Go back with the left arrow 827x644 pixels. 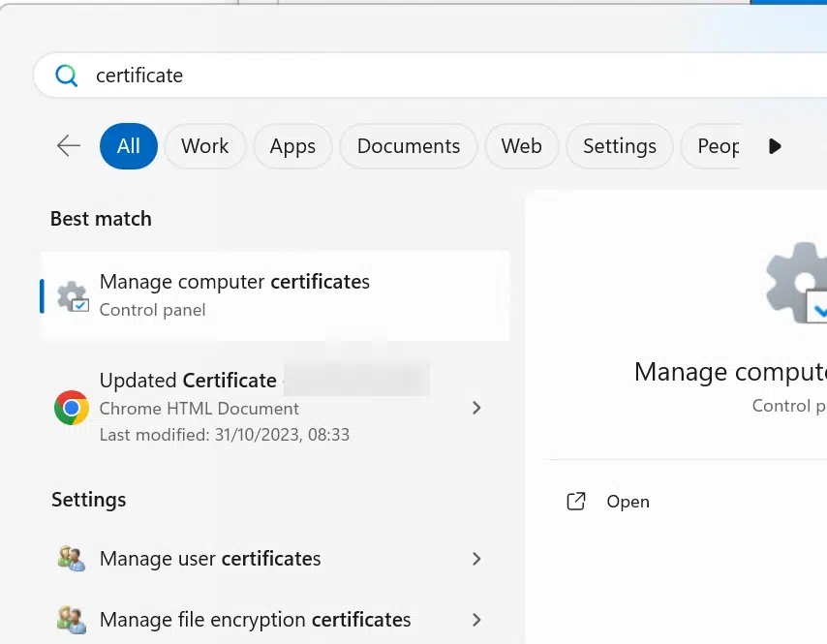[69, 146]
